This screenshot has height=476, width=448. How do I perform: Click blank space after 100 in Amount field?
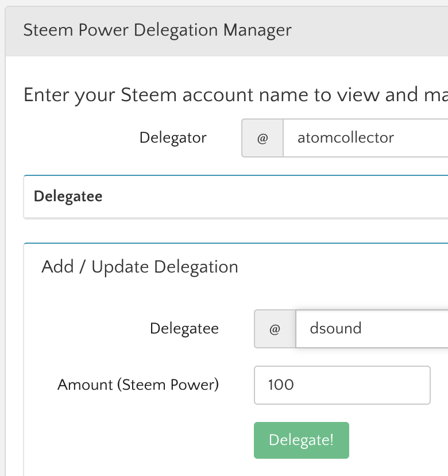364,385
